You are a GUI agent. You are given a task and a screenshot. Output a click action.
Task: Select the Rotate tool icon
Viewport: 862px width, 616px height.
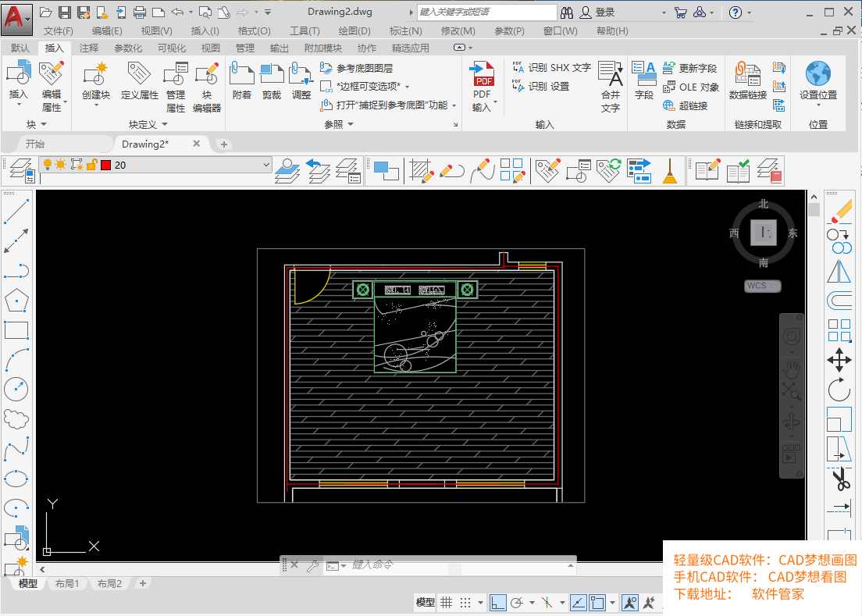tap(839, 390)
